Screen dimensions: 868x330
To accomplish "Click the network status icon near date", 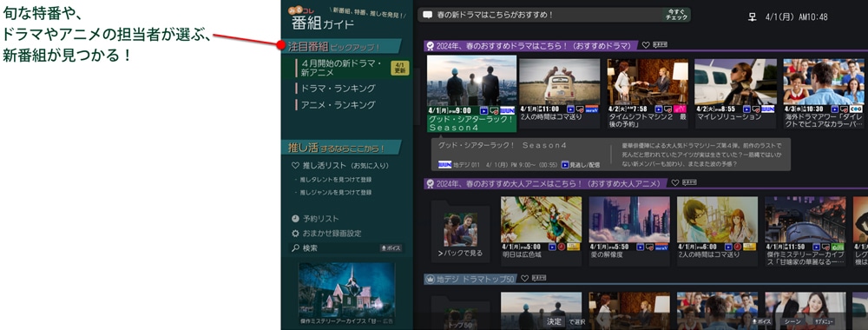I will 752,16.
